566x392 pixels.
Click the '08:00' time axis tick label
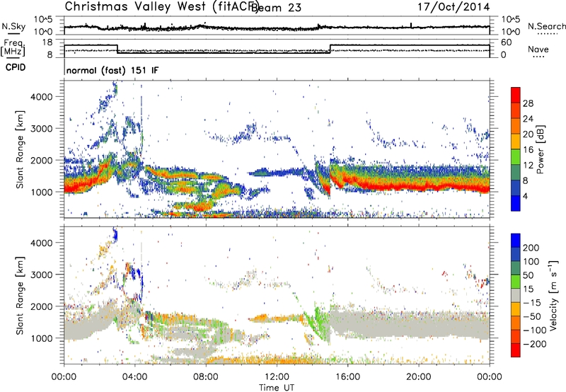coord(206,377)
